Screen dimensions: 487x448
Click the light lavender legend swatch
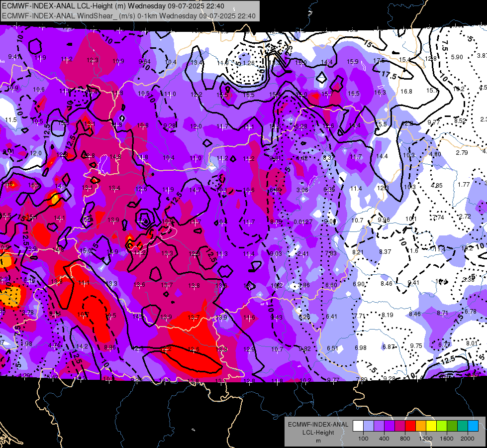tap(369, 426)
